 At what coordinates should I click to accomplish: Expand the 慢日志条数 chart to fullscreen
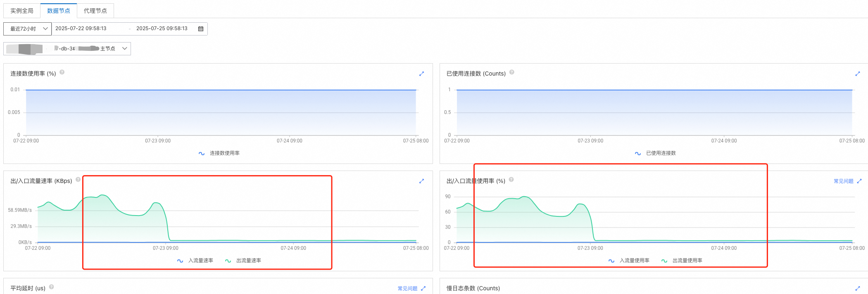tap(858, 288)
